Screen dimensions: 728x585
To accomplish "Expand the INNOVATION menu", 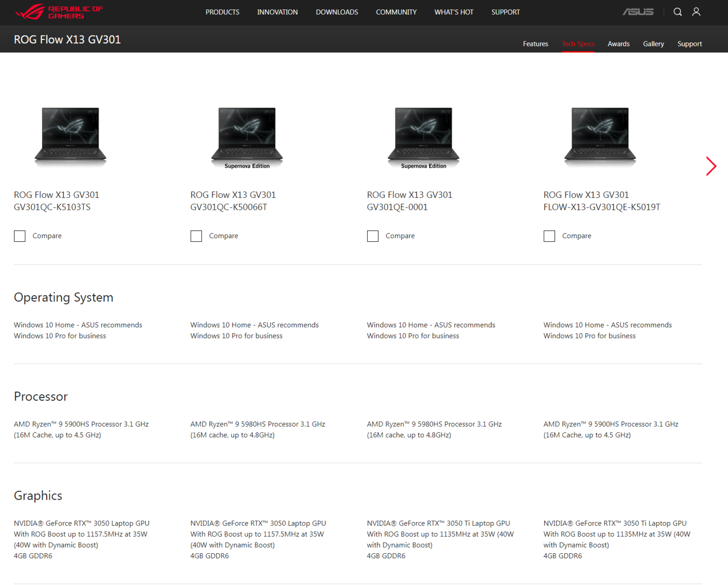I will coord(277,12).
